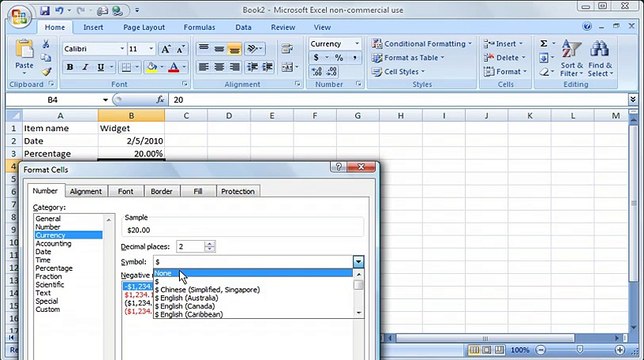Click AutoSum sigma icon
This screenshot has width=644, height=360.
click(x=543, y=44)
